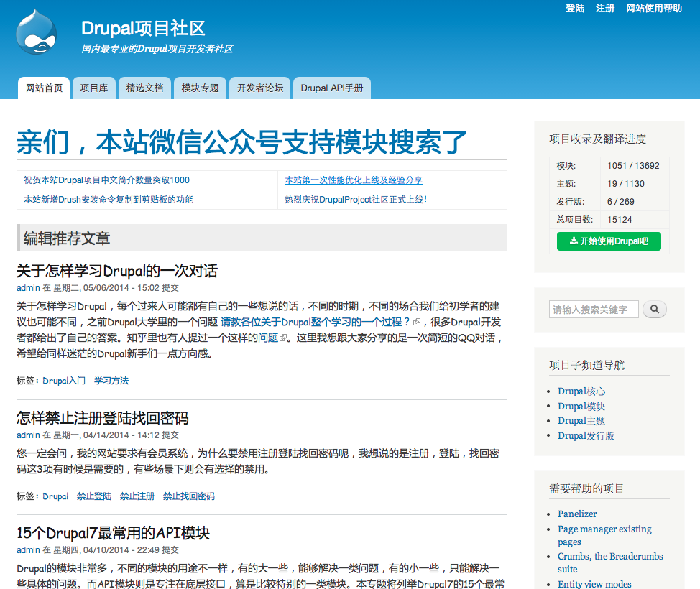This screenshot has height=589, width=700.
Task: Click the slogan 国内最专业的Drupal项目开发者社区
Action: tap(157, 49)
